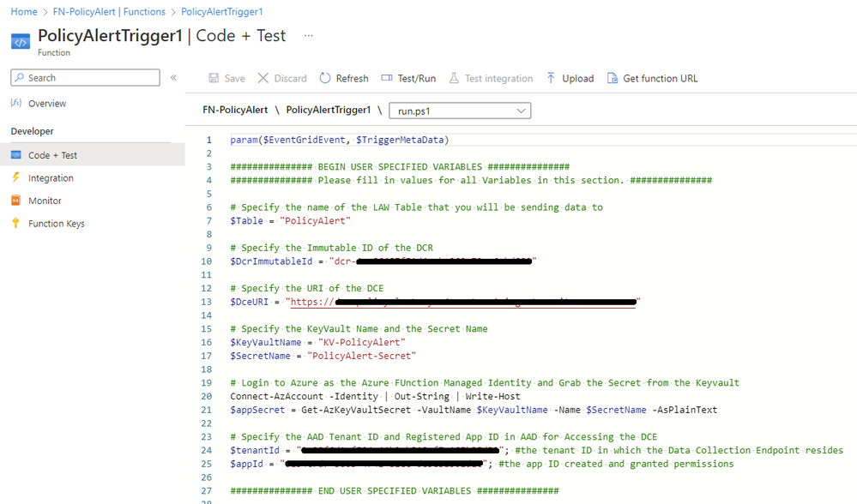Click the Get function URL document icon
This screenshot has height=504, width=857.
(613, 78)
